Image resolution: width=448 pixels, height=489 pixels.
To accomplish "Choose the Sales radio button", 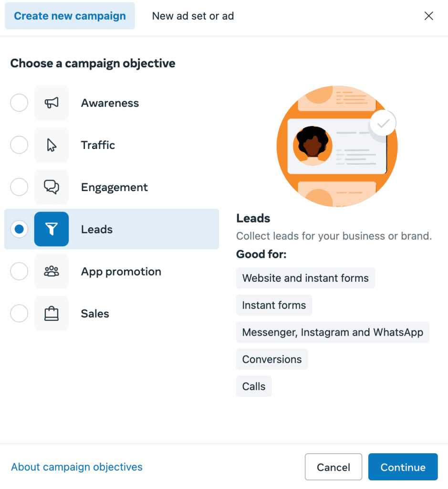I will coord(19,313).
